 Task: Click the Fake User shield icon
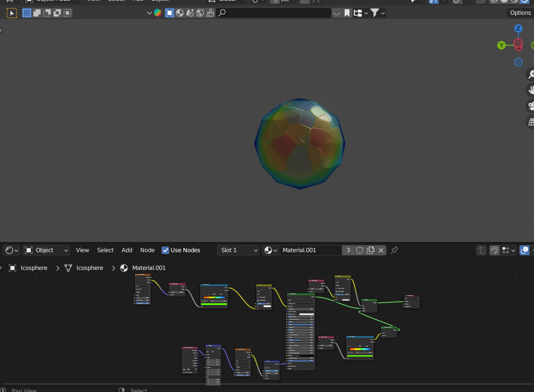[360, 250]
